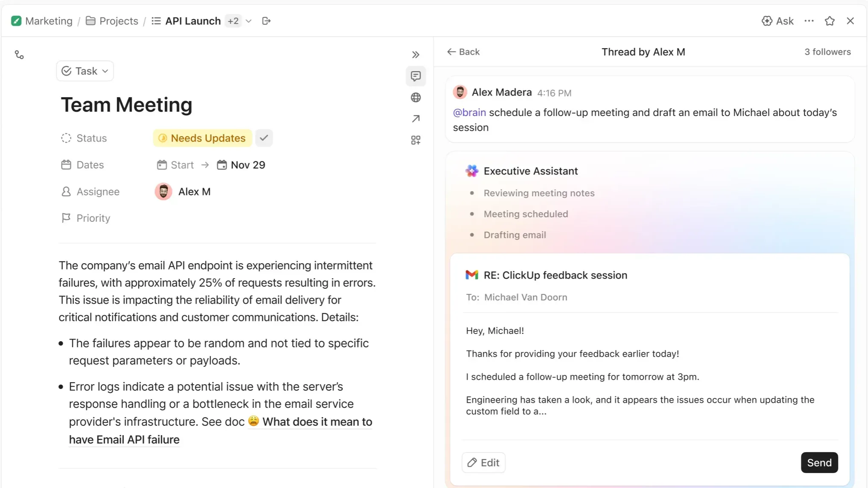Image resolution: width=868 pixels, height=488 pixels.
Task: Click the globe icon in side rail
Action: pos(415,98)
